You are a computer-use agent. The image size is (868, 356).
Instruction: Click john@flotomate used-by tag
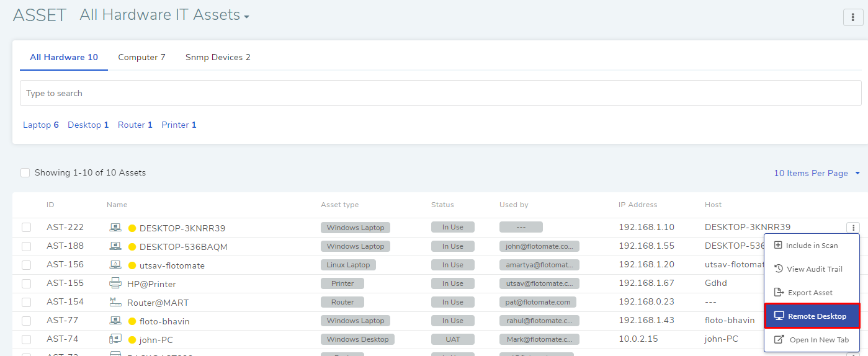point(539,246)
